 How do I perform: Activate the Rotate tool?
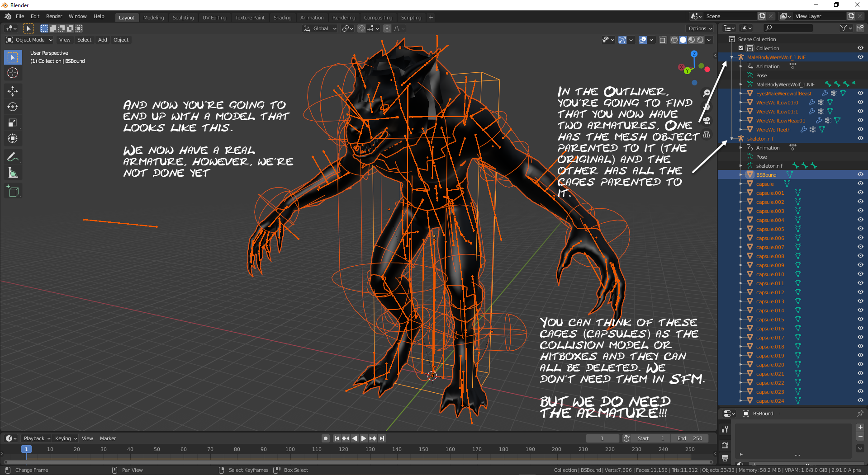pos(13,107)
